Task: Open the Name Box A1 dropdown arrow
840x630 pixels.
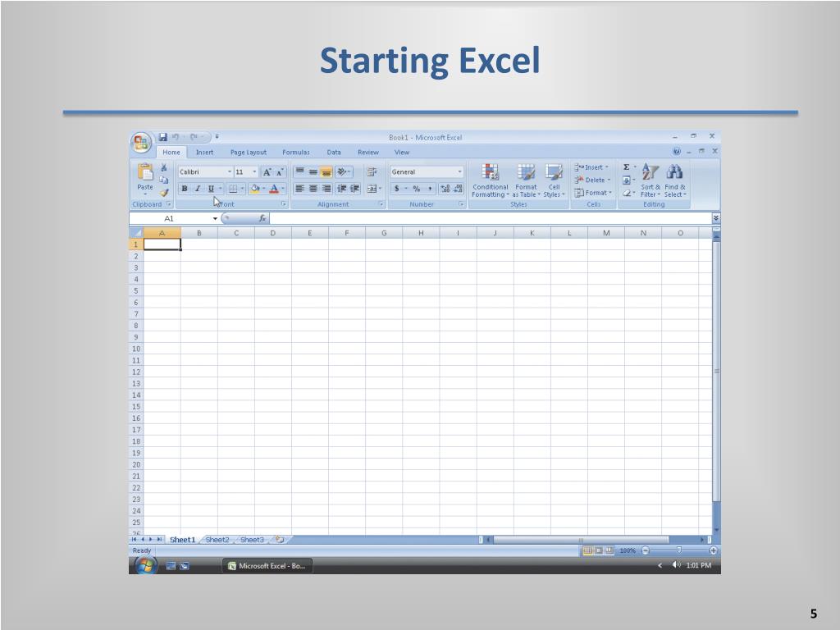Action: tap(215, 218)
